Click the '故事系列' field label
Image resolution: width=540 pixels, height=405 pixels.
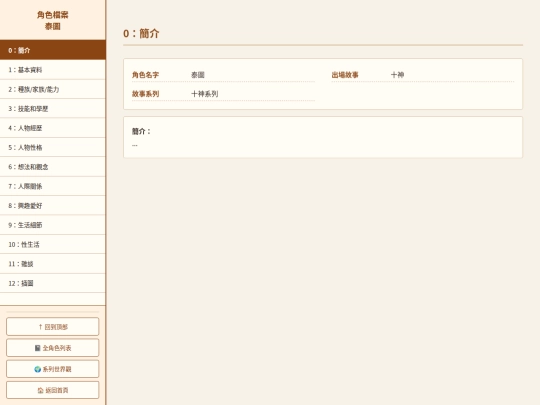click(x=145, y=94)
